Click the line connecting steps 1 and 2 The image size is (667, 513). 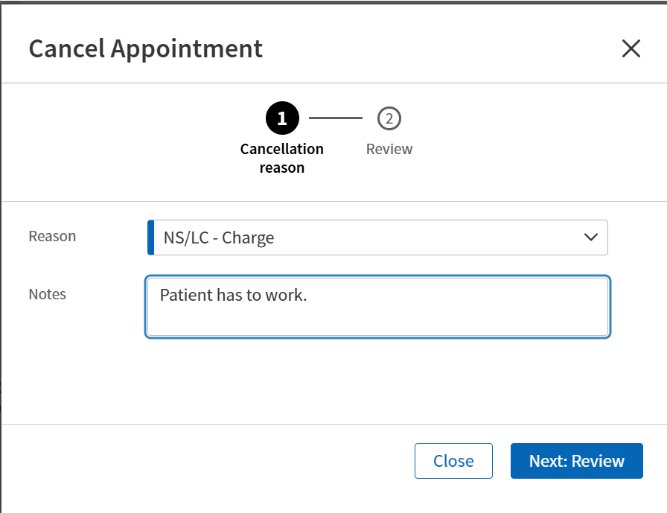pyautogui.click(x=336, y=119)
